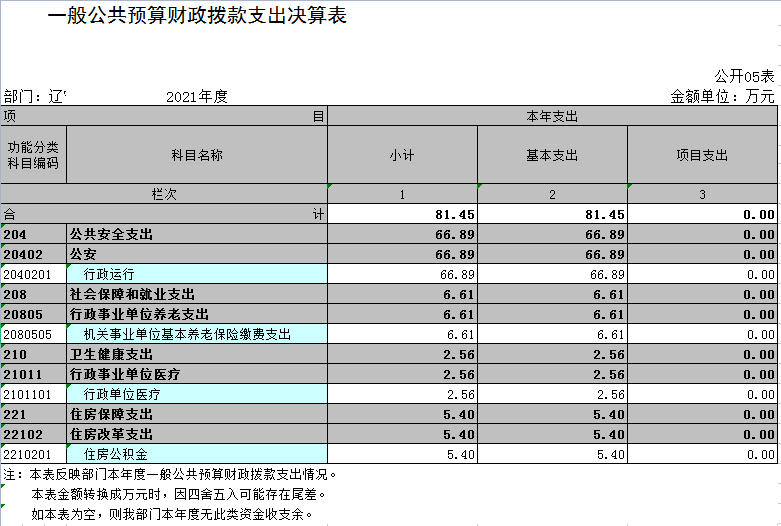The width and height of the screenshot is (781, 526).
Task: Click the note beginning 如本表为空
Action: tap(172, 514)
